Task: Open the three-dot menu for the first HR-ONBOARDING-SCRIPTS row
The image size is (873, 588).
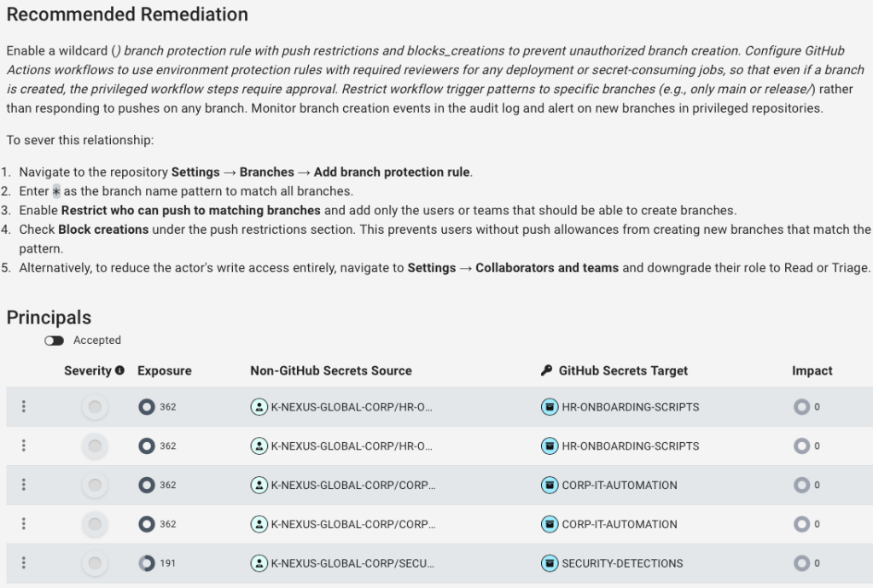Action: coord(24,407)
